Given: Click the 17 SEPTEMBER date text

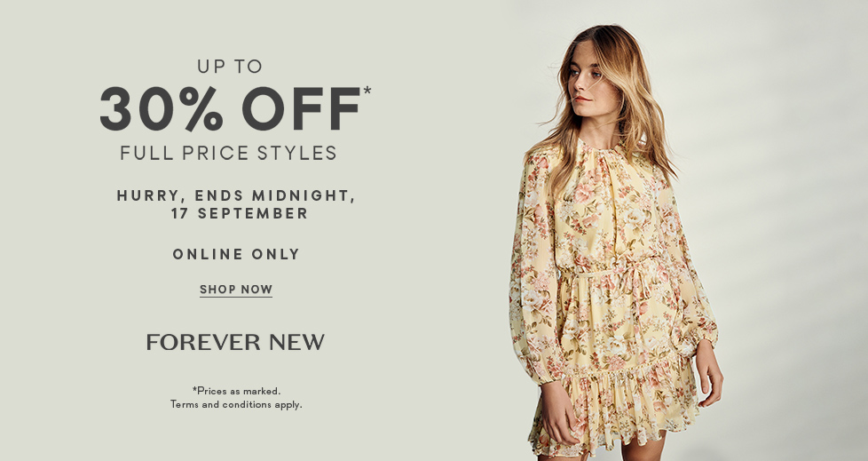Looking at the screenshot, I should pos(239,213).
